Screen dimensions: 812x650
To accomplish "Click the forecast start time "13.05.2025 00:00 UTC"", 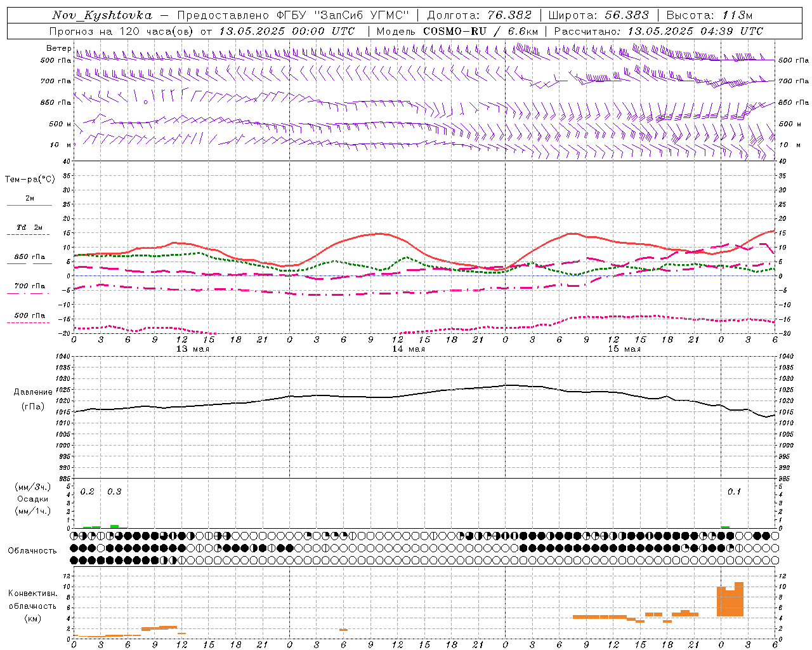I will (x=287, y=31).
